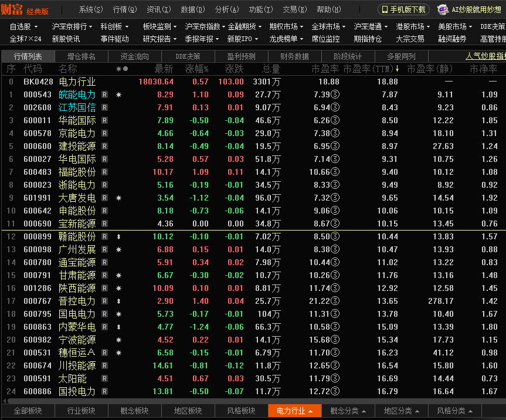506x420 pixels.
Task: Click the star marker on 穗恒运A row
Action: pos(119,353)
